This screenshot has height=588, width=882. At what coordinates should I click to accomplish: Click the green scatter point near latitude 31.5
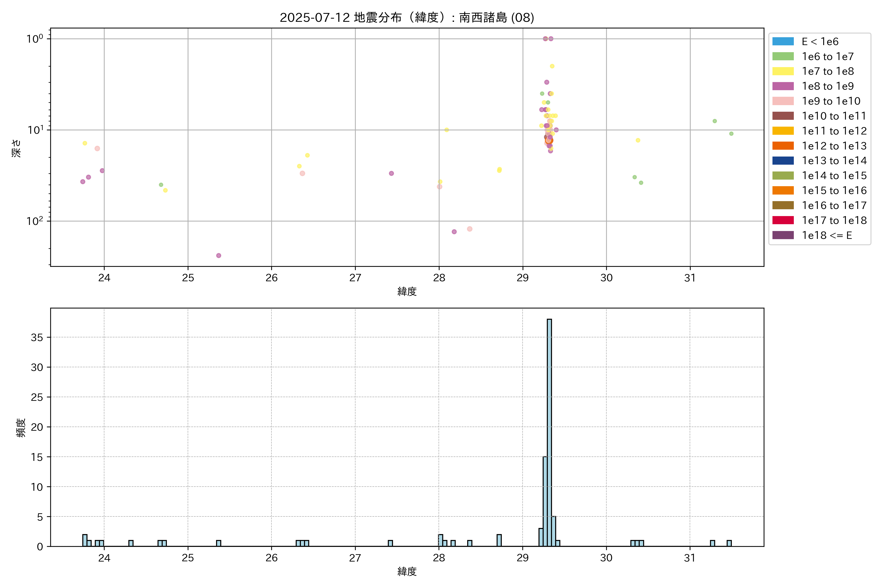(x=731, y=134)
